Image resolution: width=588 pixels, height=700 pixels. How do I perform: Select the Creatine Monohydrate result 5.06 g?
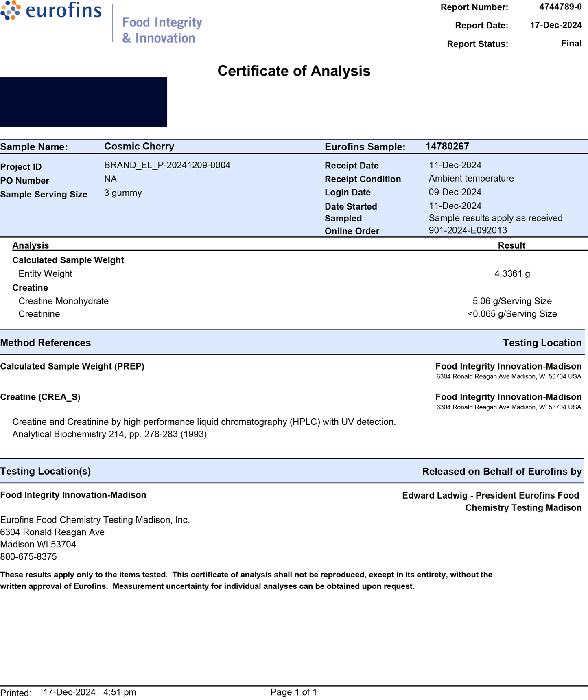click(512, 301)
